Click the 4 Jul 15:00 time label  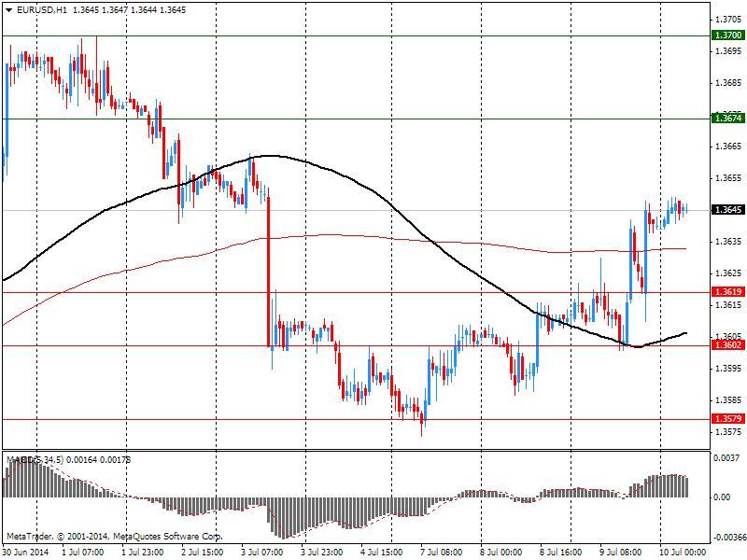tap(382, 552)
